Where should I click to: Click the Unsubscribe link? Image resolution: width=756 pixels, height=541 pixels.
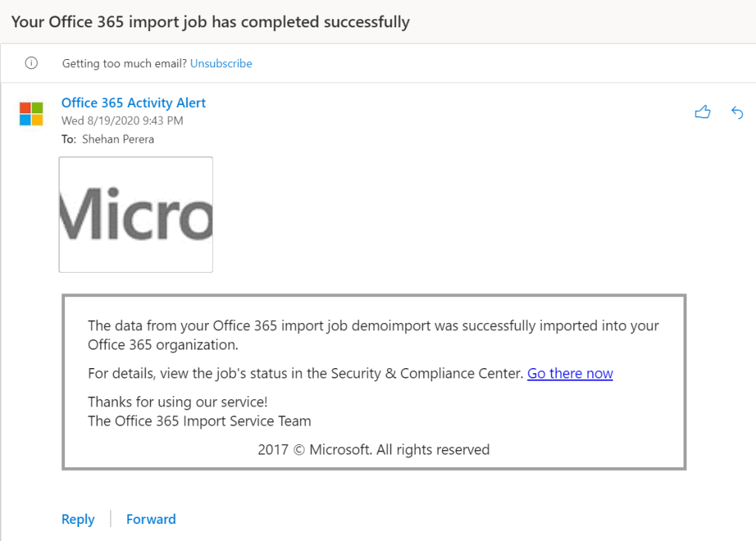(221, 64)
